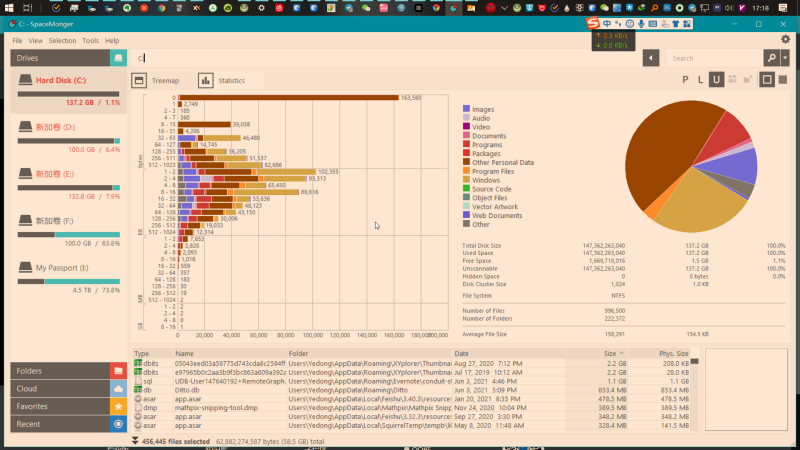
Task: Click the back arrow beside path bar
Action: [x=651, y=58]
